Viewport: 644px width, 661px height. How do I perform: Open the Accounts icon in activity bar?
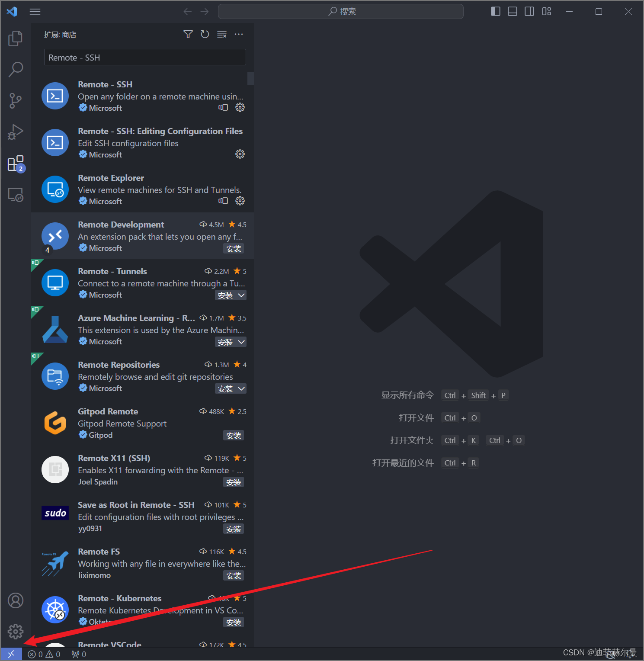point(16,600)
